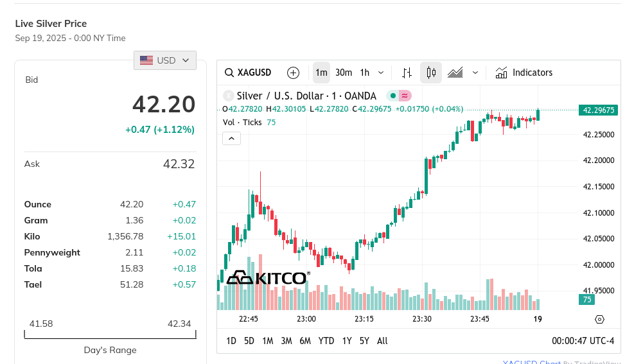The height and width of the screenshot is (364, 634).
Task: Click the Bid price 42.20
Action: coord(164,104)
